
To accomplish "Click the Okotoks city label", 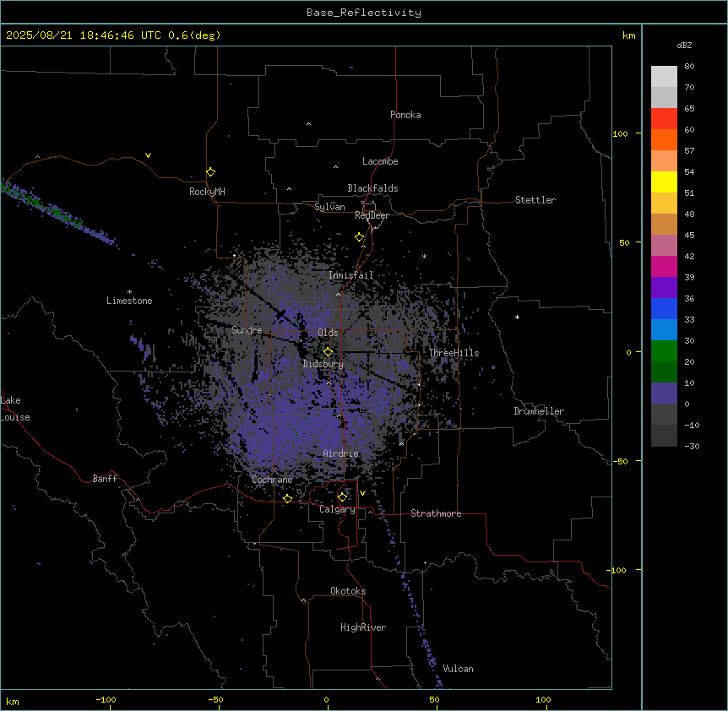I will (348, 591).
